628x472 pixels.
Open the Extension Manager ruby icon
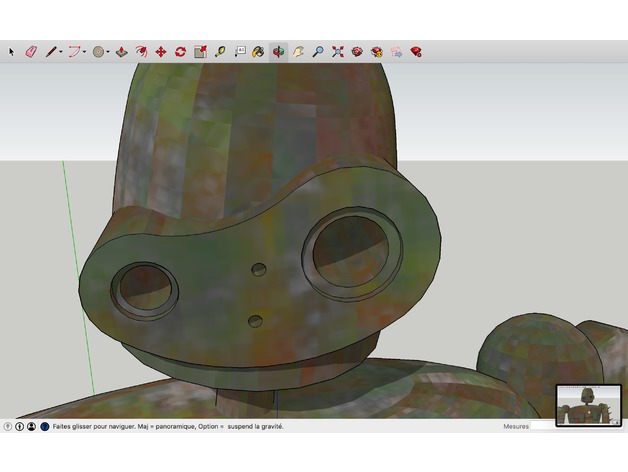pos(416,52)
